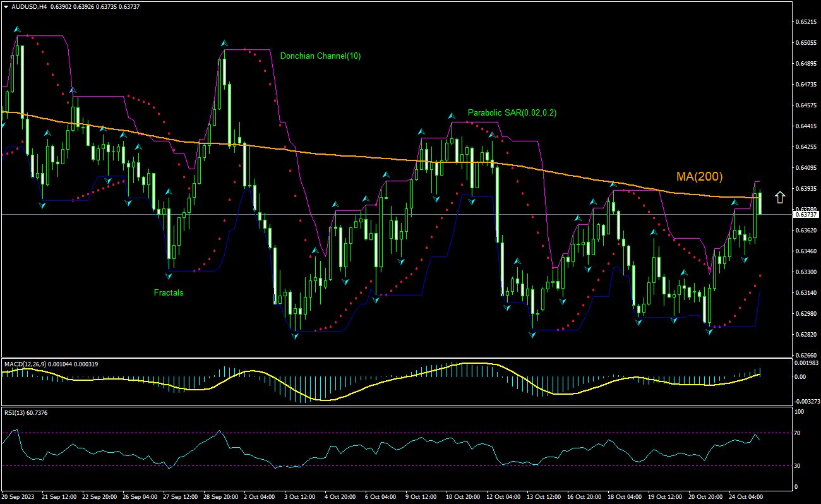Click the Donchian Channel(10) green label

click(x=319, y=56)
